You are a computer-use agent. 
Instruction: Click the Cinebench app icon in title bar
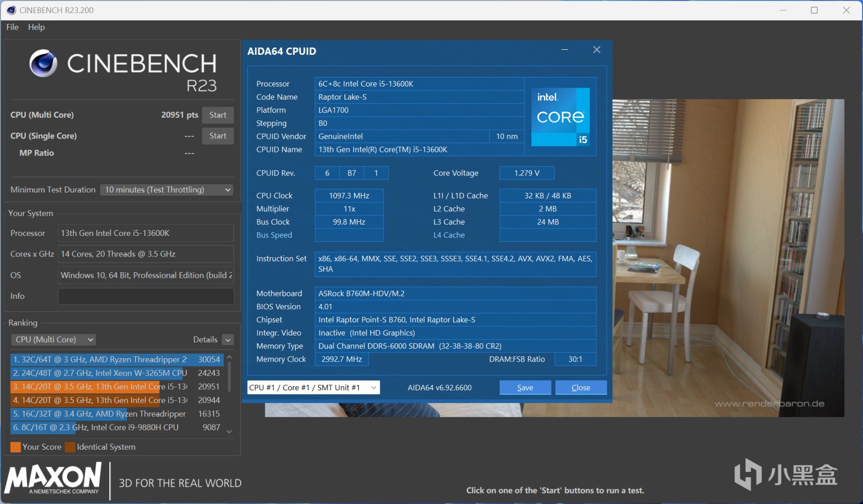pos(11,10)
